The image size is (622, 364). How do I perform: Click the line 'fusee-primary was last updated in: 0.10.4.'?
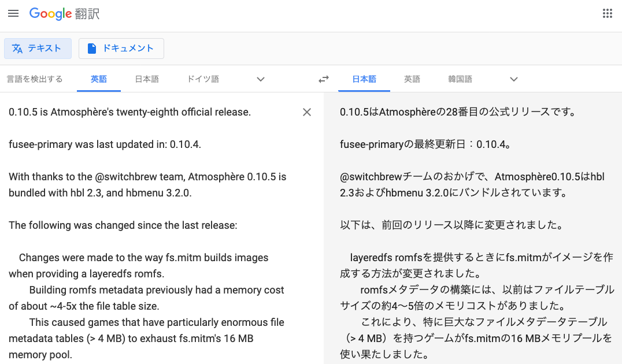tap(105, 144)
